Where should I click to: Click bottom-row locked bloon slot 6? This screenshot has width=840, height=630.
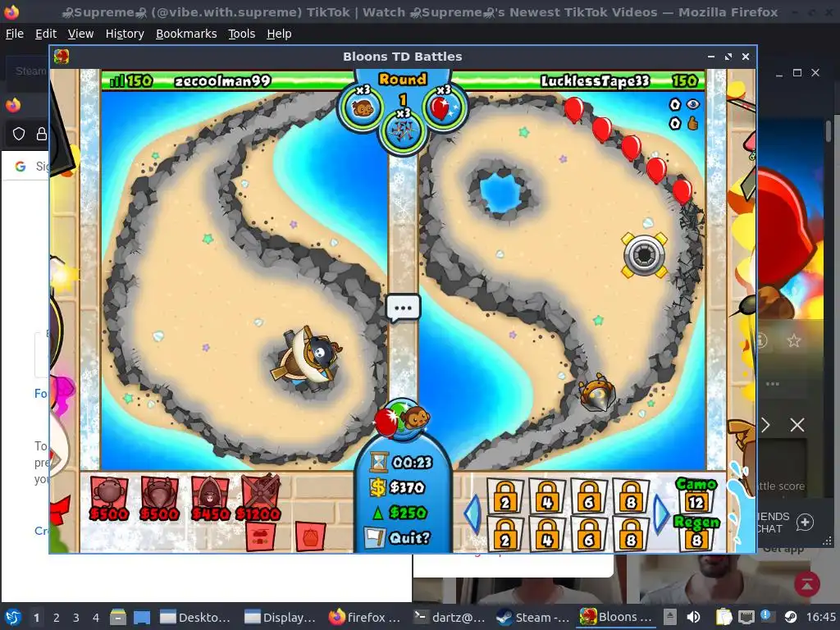tap(589, 534)
